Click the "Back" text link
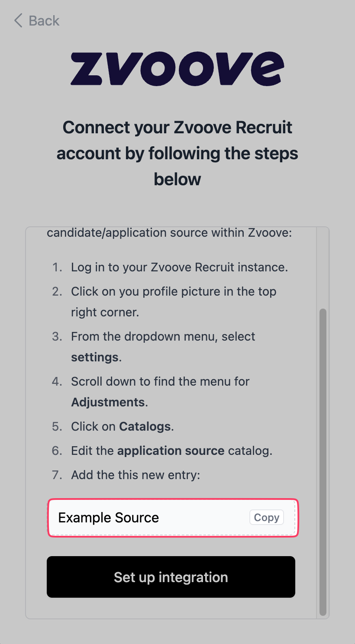The height and width of the screenshot is (644, 355). 44,21
